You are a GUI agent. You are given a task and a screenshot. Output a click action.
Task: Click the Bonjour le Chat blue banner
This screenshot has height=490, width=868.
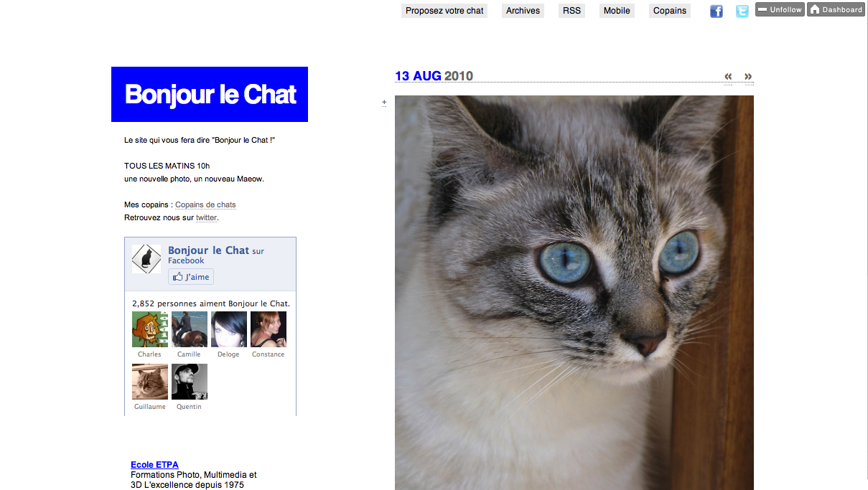point(210,94)
